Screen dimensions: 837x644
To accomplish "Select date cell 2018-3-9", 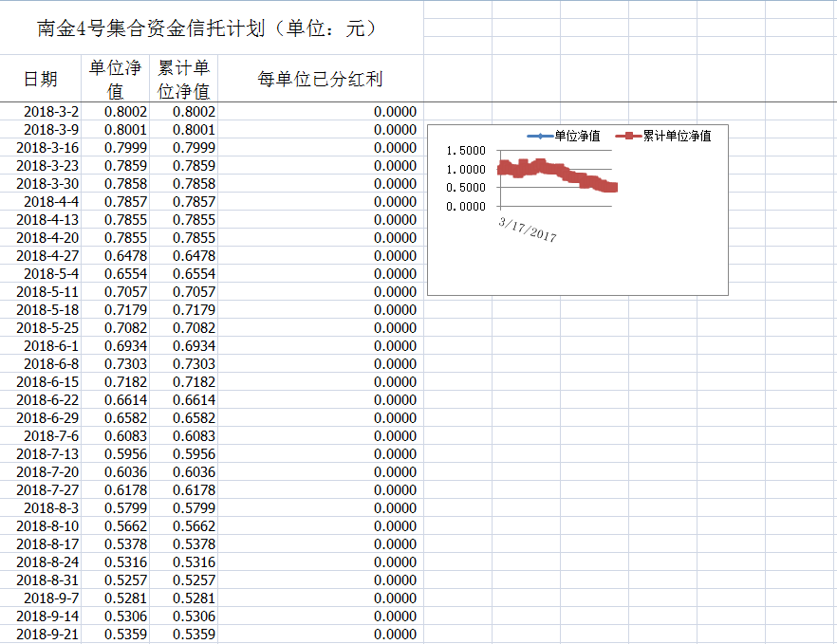I will 41,130.
